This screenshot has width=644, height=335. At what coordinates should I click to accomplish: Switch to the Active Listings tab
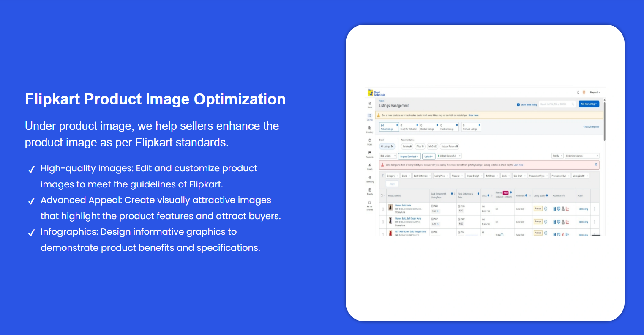click(389, 127)
